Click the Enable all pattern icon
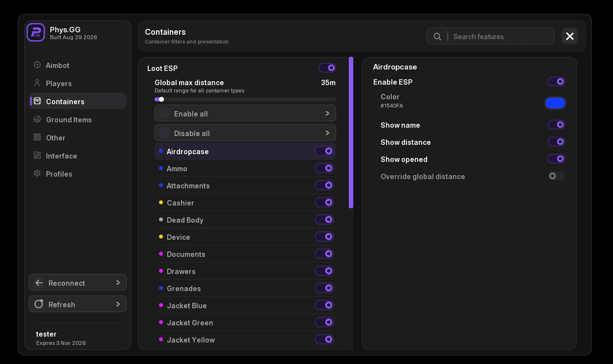Image resolution: width=613 pixels, height=364 pixels. [164, 114]
